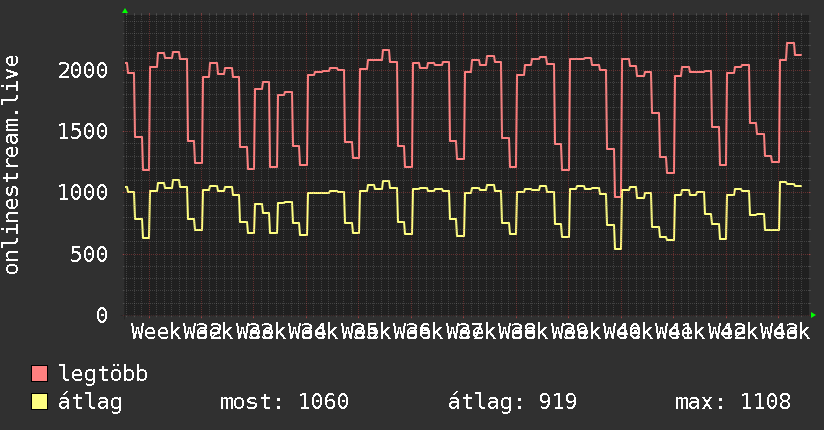Click the 'átlag: 919' average value

coord(512,402)
